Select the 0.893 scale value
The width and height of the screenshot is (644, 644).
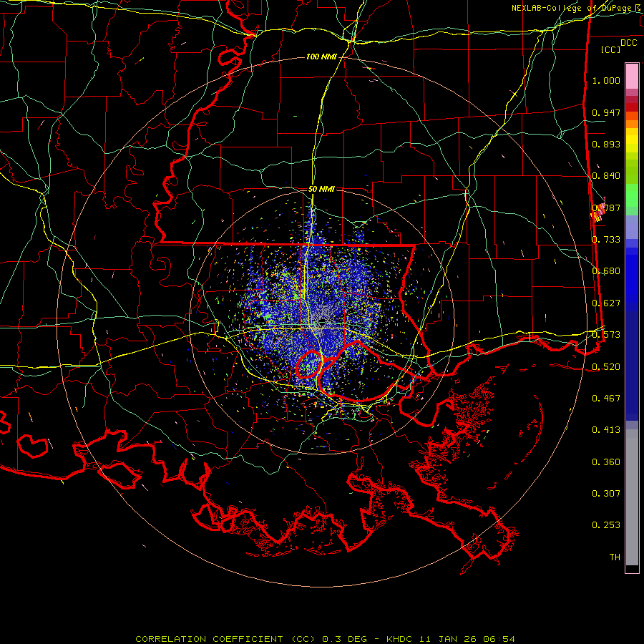(606, 144)
